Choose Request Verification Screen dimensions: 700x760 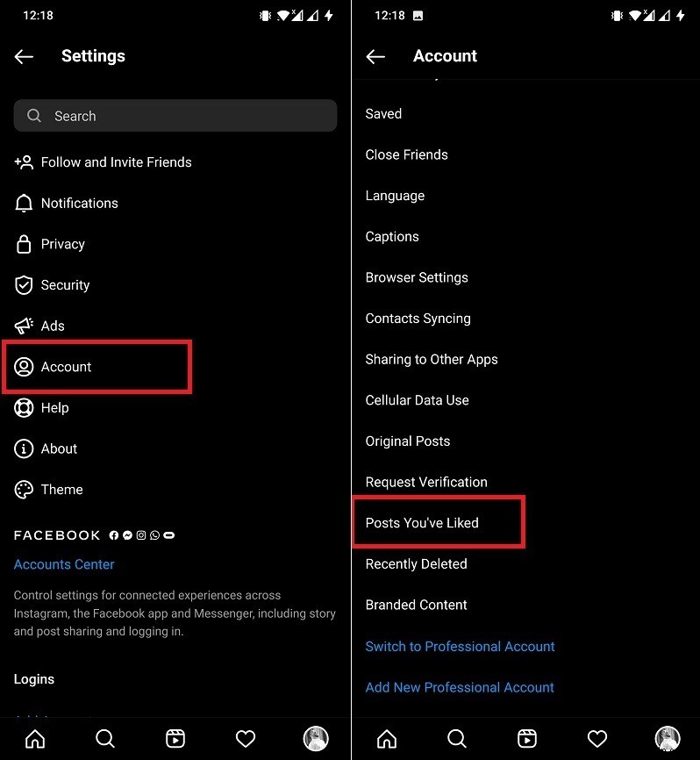(x=426, y=482)
